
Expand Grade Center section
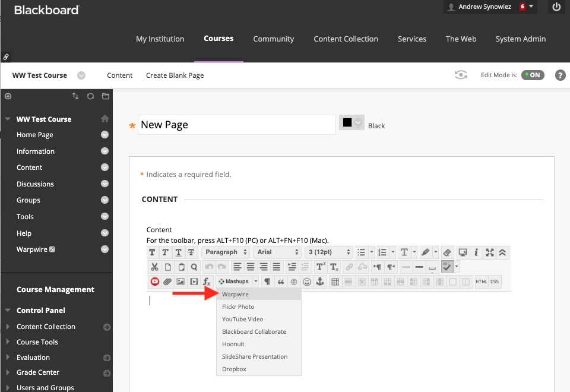(8, 372)
